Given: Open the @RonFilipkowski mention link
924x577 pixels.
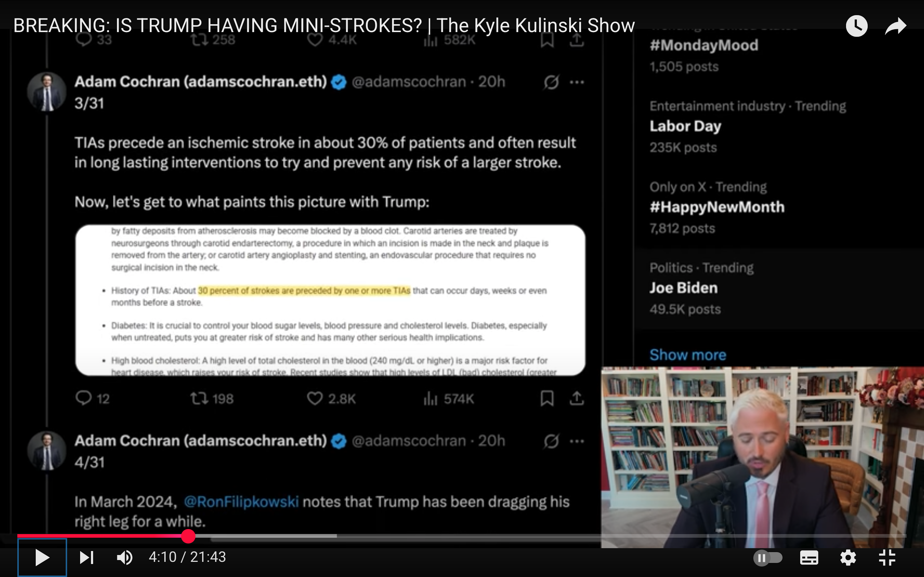Looking at the screenshot, I should pos(241,501).
